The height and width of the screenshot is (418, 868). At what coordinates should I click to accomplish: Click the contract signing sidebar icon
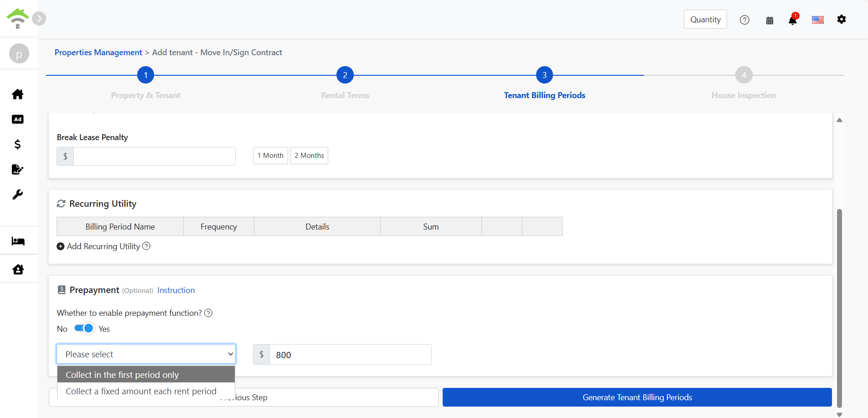point(18,170)
